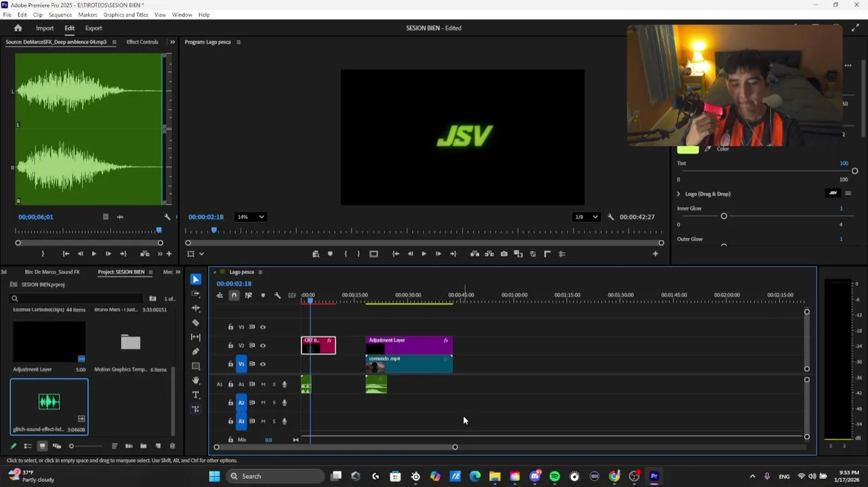
Task: Click Mark Out bracket in Program monitor
Action: [x=359, y=254]
